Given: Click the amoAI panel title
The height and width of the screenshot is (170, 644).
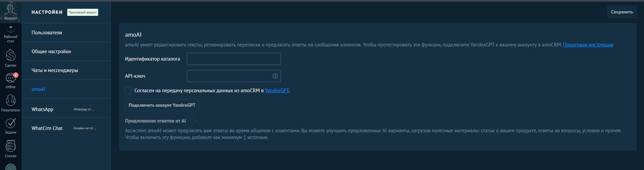Looking at the screenshot, I should click(133, 35).
